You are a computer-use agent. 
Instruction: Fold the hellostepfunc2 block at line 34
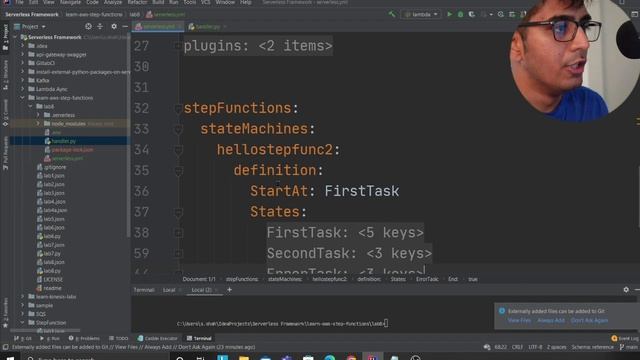178,150
